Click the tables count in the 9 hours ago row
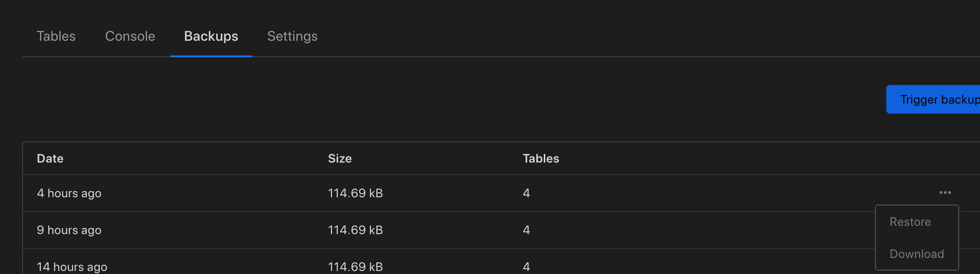The height and width of the screenshot is (274, 980). tap(526, 230)
